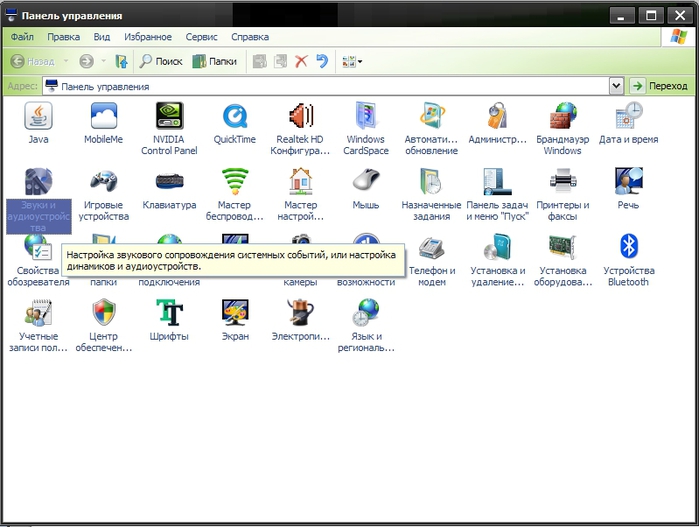Open Realtek HD audio configuration
Screen dimensions: 699x527
(x=300, y=128)
